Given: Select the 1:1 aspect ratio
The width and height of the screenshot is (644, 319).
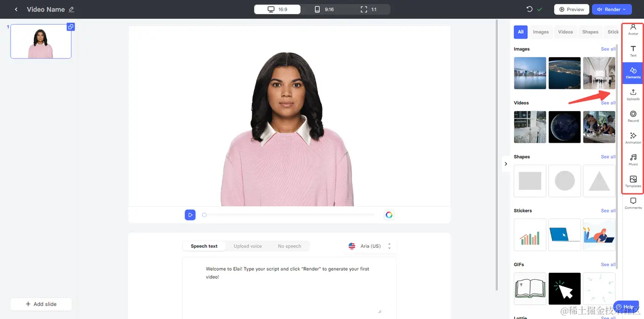Looking at the screenshot, I should (x=368, y=9).
